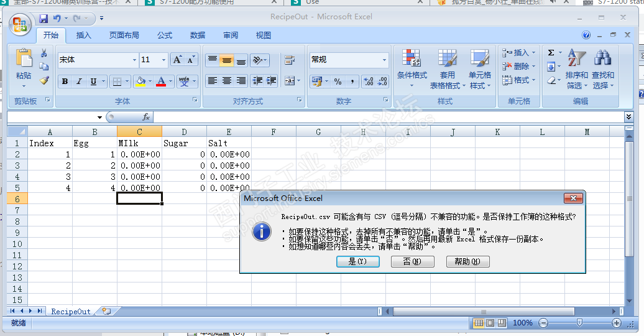The image size is (644, 336).
Task: Click Merge and Center icon
Action: pos(290,81)
